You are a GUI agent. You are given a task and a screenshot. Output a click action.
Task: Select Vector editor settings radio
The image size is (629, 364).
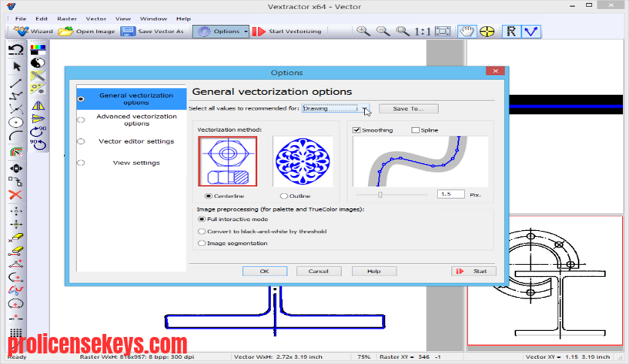[81, 141]
